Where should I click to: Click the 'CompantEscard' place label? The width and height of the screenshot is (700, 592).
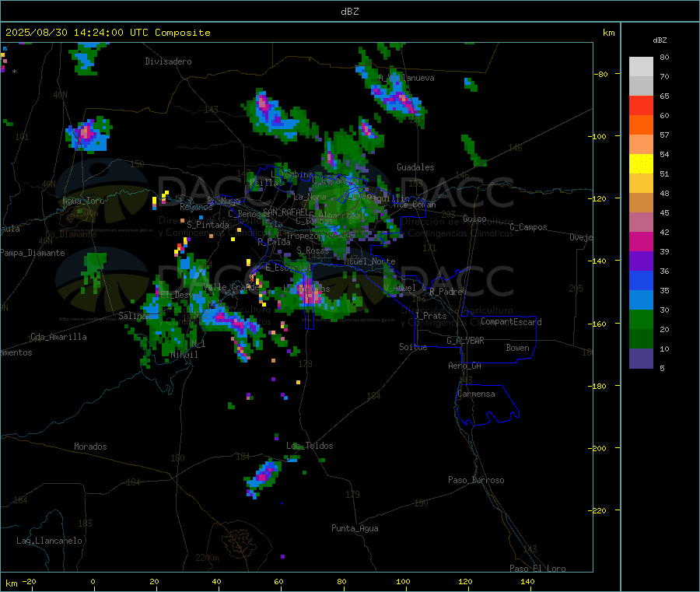tap(511, 322)
